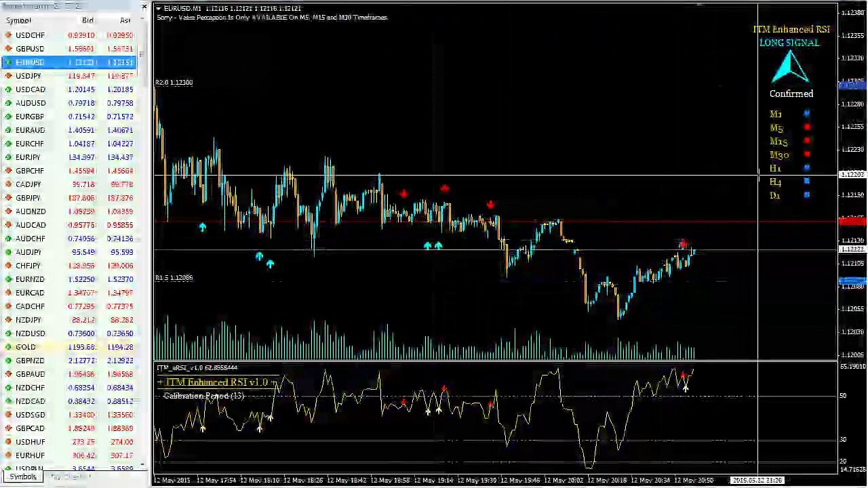Select the highlighted EURUSD row
The image size is (868, 488).
(x=69, y=62)
